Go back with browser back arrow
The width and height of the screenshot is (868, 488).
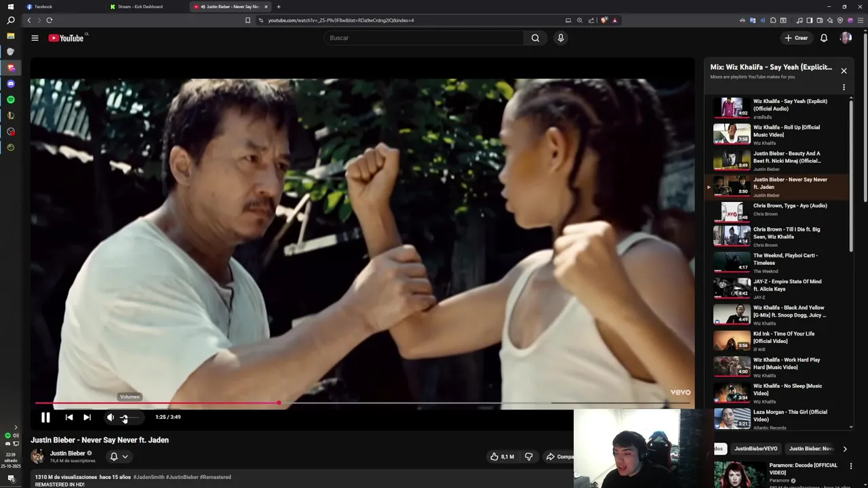29,20
